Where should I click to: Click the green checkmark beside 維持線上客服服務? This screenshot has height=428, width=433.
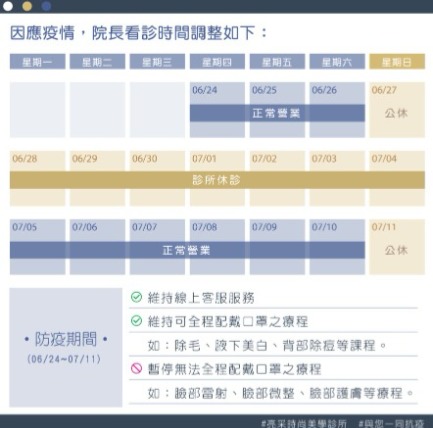(136, 297)
